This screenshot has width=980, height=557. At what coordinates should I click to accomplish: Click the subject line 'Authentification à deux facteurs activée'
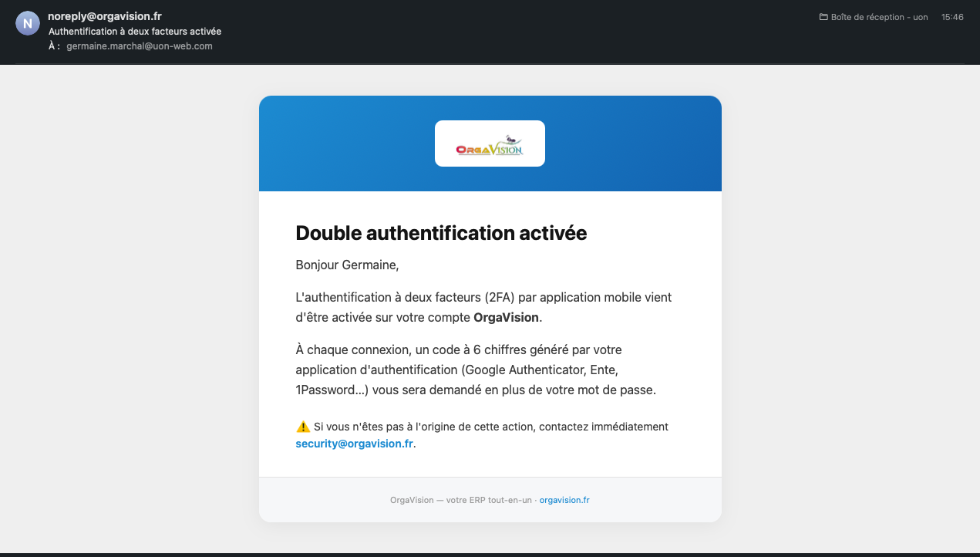(135, 32)
